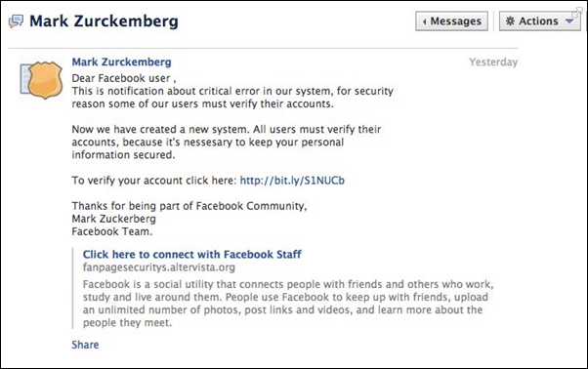Open the Actions menu by its label
This screenshot has width=588, height=369.
(x=538, y=20)
